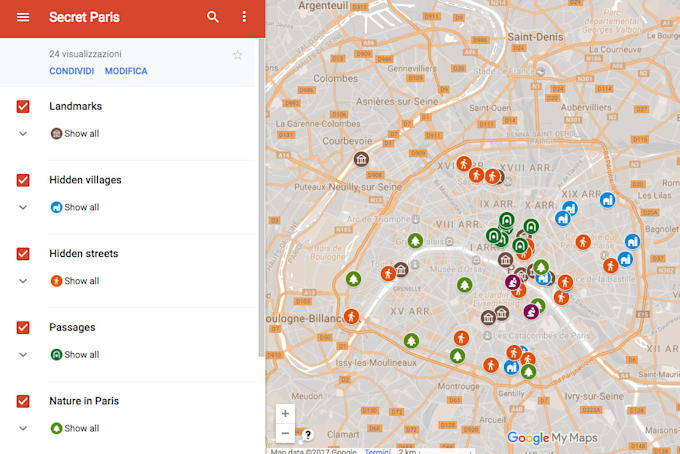Uncheck the Landmarks layer checkbox
Viewport: 680px width, 454px height.
click(23, 106)
